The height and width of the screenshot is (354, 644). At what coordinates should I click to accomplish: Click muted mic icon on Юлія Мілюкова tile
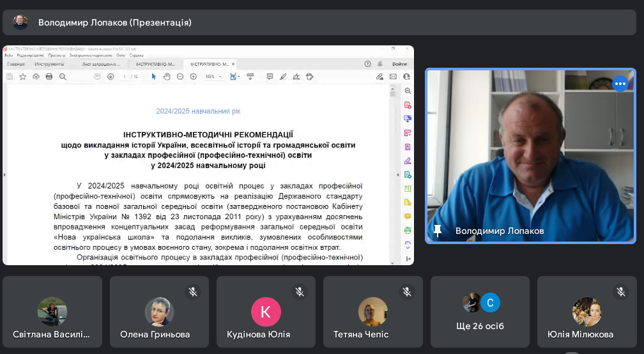tap(620, 292)
